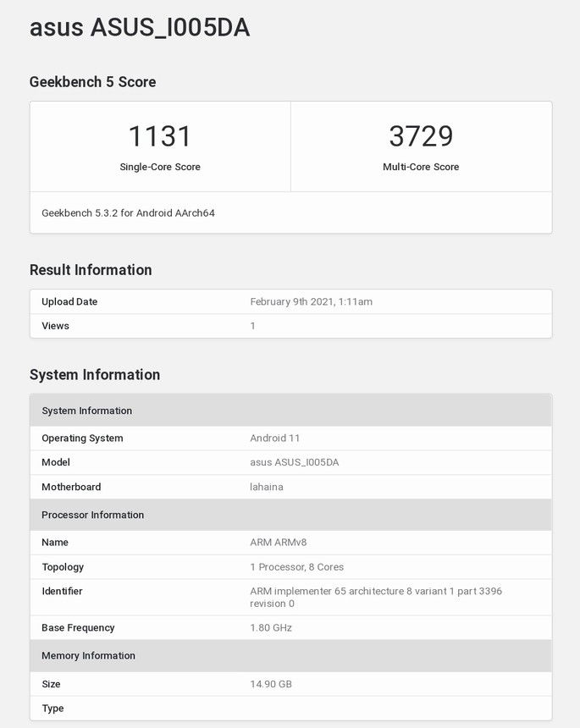Click the multi-core score 3729
The width and height of the screenshot is (580, 728).
click(421, 136)
